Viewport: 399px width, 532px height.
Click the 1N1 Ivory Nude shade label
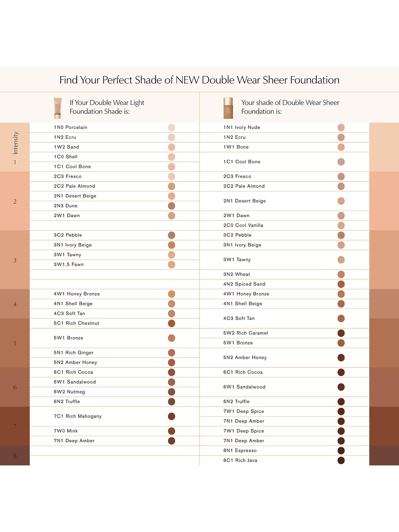(242, 127)
